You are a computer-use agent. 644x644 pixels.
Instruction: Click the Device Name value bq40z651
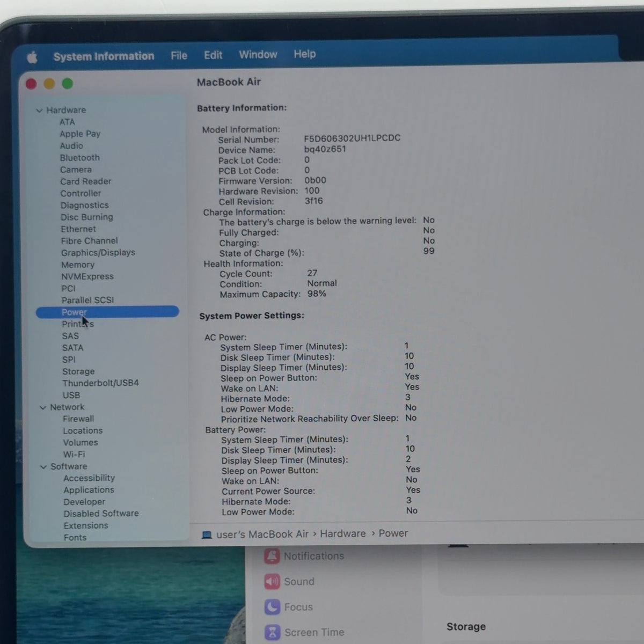pos(325,149)
